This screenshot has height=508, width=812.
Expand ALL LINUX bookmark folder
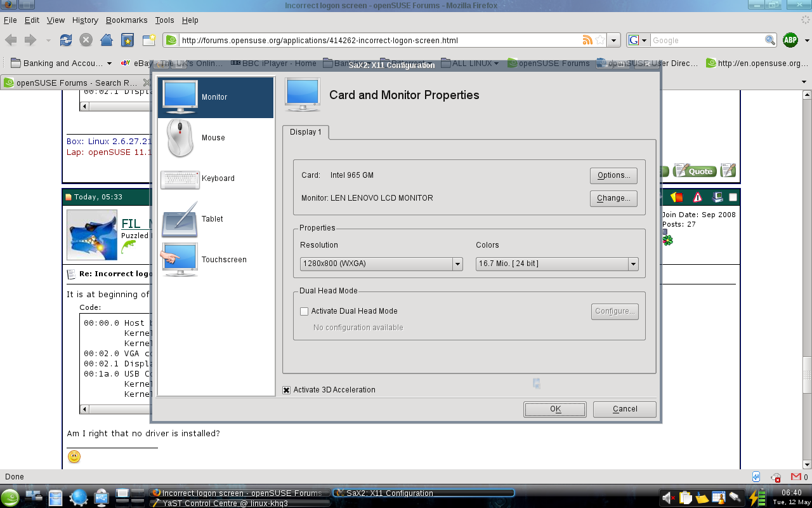pyautogui.click(x=469, y=63)
